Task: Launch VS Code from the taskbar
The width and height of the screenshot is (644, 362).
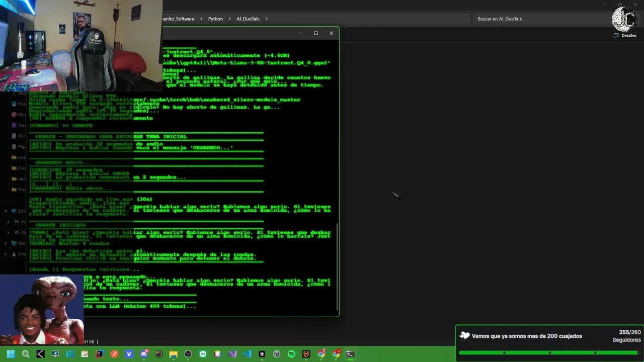Action: click(x=247, y=354)
